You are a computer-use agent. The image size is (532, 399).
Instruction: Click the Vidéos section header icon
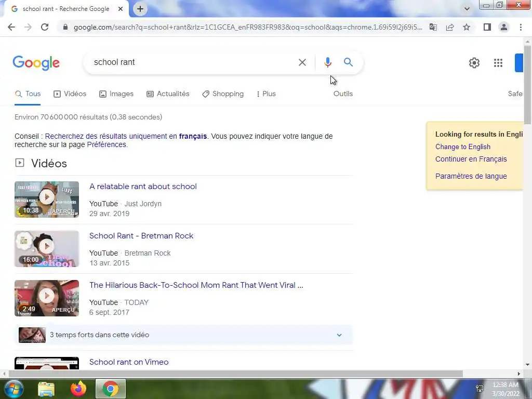point(20,163)
